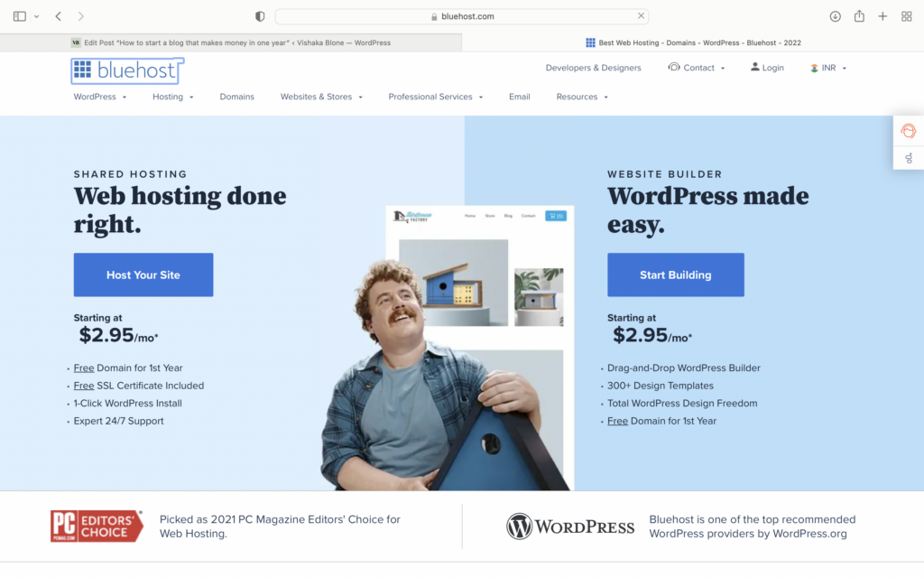
Task: Show Safari downloads
Action: pos(835,16)
